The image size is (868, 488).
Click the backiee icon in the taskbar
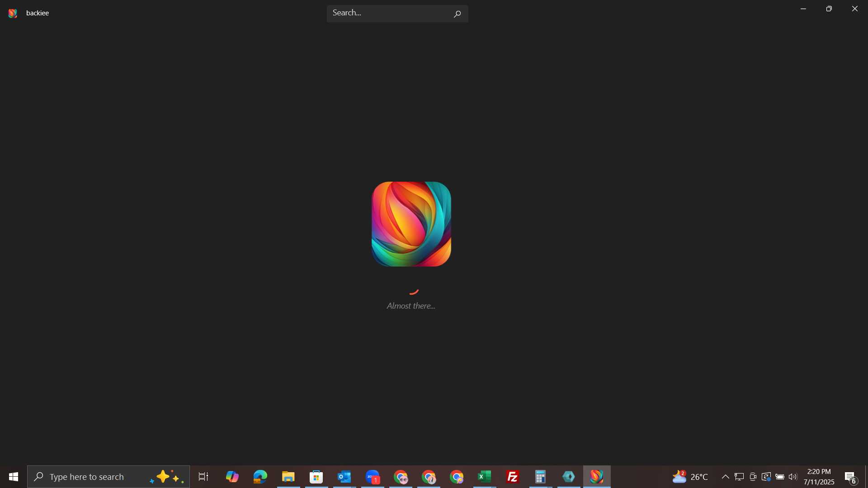597,477
